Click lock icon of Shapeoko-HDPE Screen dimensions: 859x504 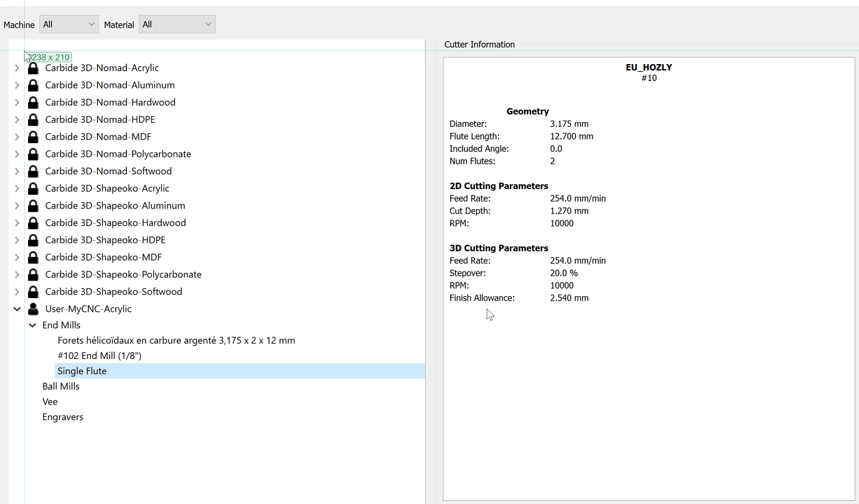pyautogui.click(x=34, y=240)
